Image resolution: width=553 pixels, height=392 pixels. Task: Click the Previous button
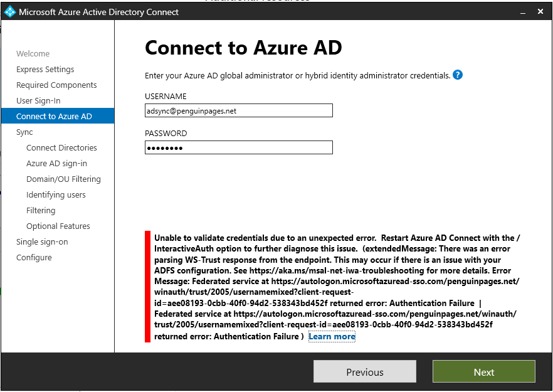[x=365, y=372]
